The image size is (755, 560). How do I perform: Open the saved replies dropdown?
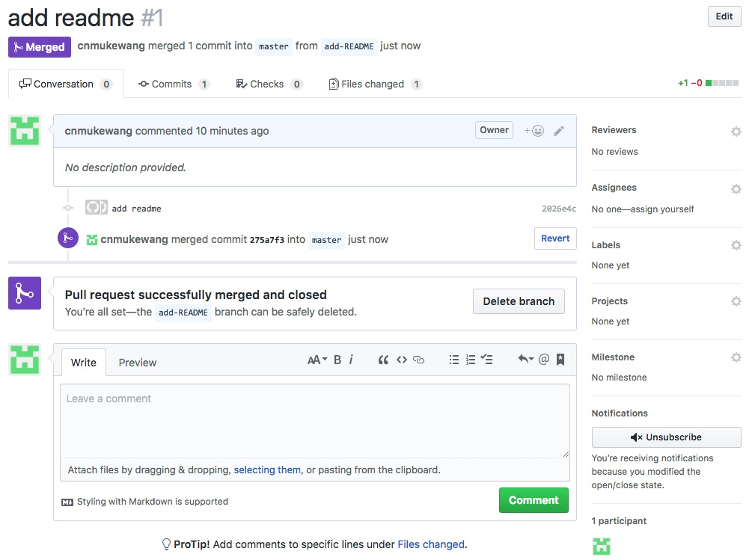[525, 360]
